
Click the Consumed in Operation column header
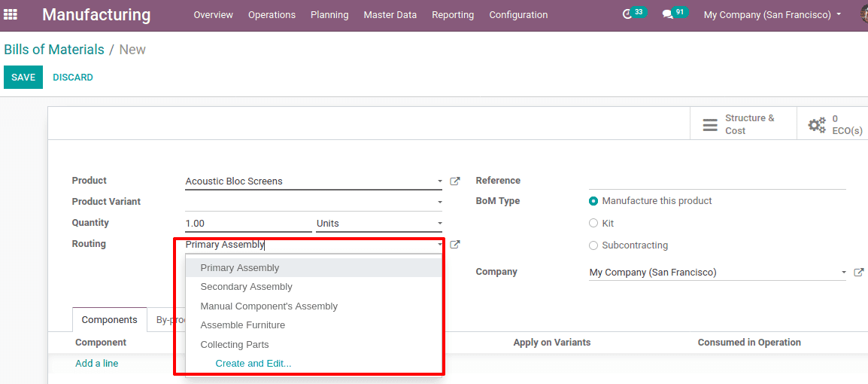[x=750, y=343]
